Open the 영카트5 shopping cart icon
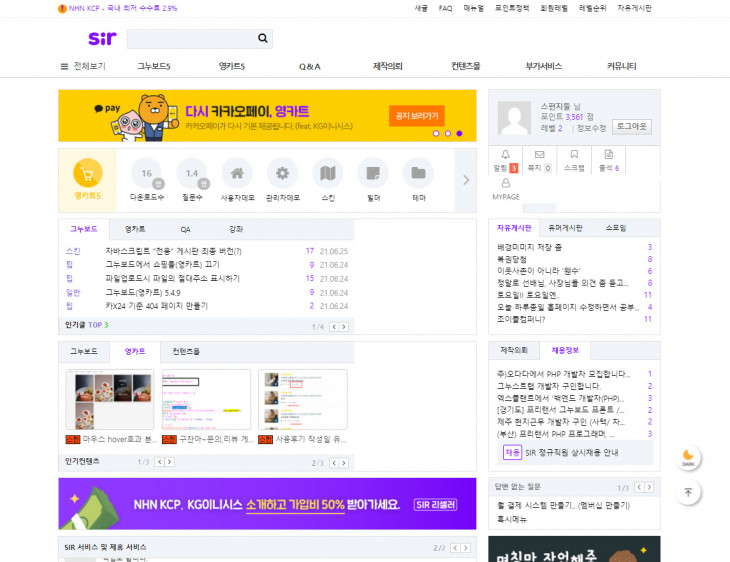The height and width of the screenshot is (562, 730). click(87, 174)
